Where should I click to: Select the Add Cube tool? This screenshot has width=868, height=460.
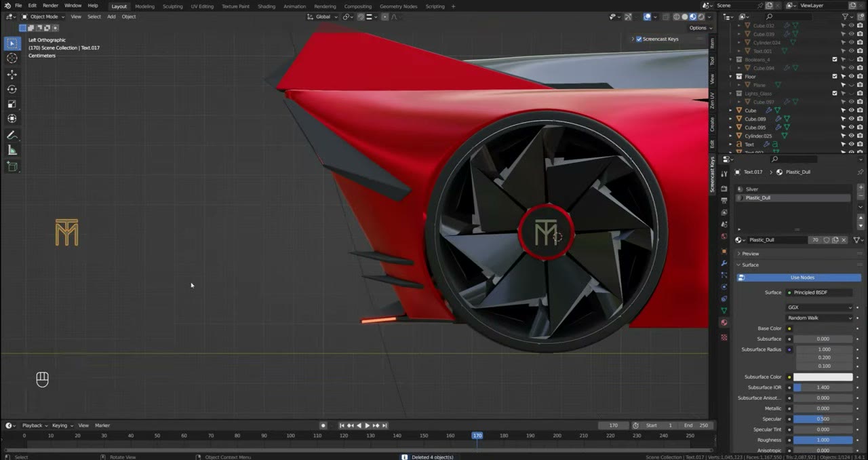pyautogui.click(x=12, y=166)
